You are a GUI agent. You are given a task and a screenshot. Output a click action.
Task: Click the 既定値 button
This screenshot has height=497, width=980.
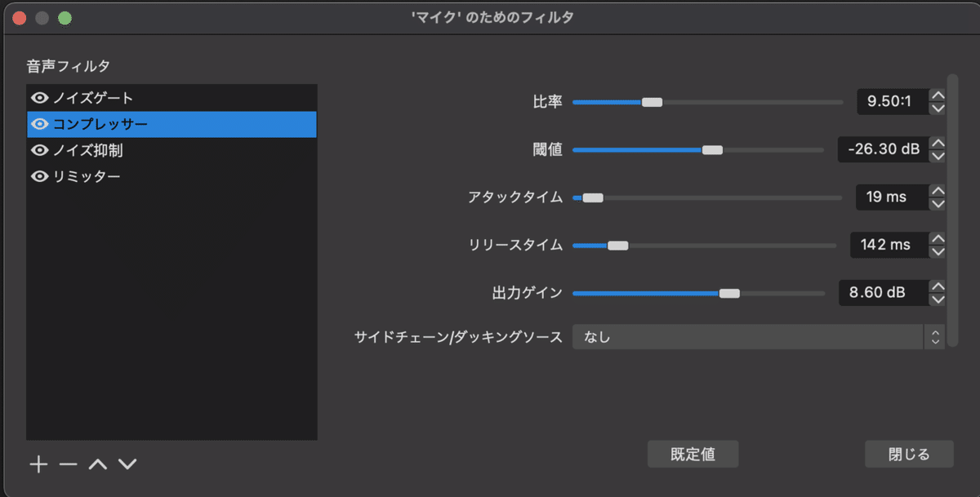693,455
